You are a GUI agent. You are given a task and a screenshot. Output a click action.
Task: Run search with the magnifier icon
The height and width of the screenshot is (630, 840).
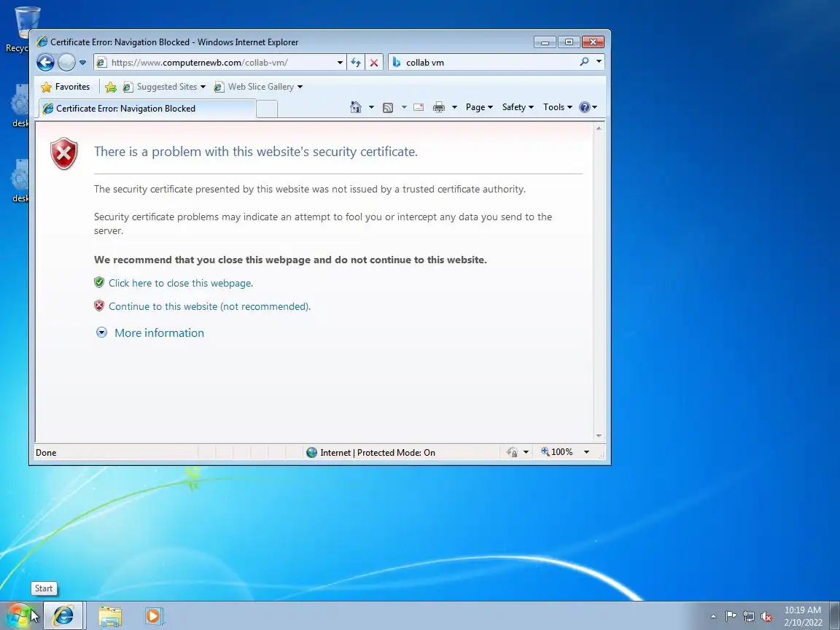tap(585, 61)
